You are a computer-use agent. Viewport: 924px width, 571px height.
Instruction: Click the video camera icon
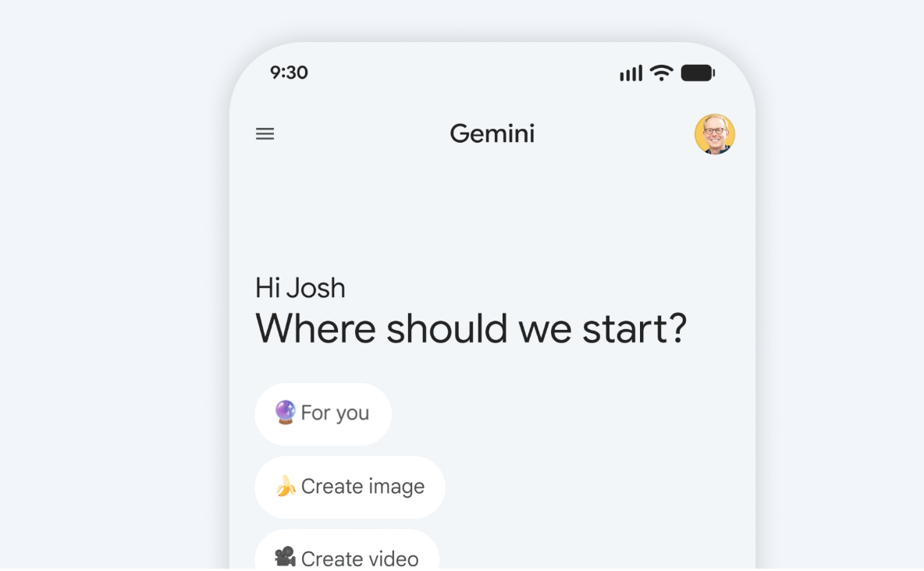(x=285, y=557)
